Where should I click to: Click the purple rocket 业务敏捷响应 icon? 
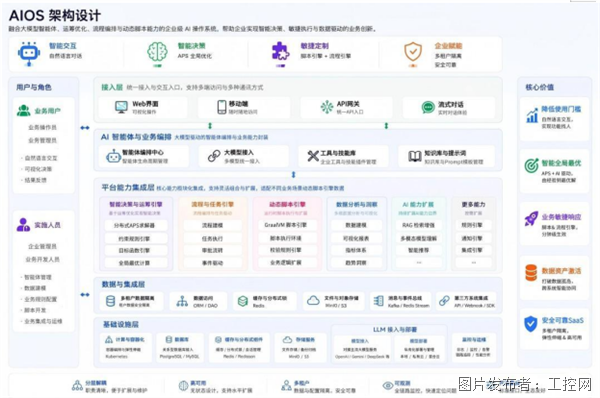pyautogui.click(x=531, y=219)
